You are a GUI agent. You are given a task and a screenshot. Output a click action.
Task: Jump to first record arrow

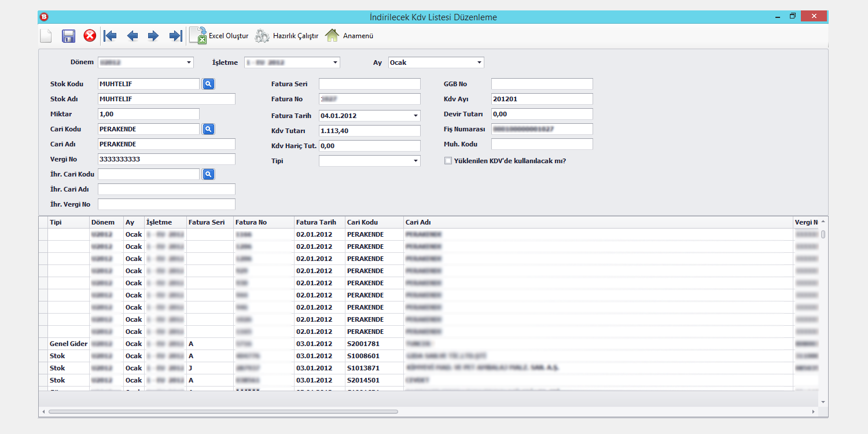110,36
